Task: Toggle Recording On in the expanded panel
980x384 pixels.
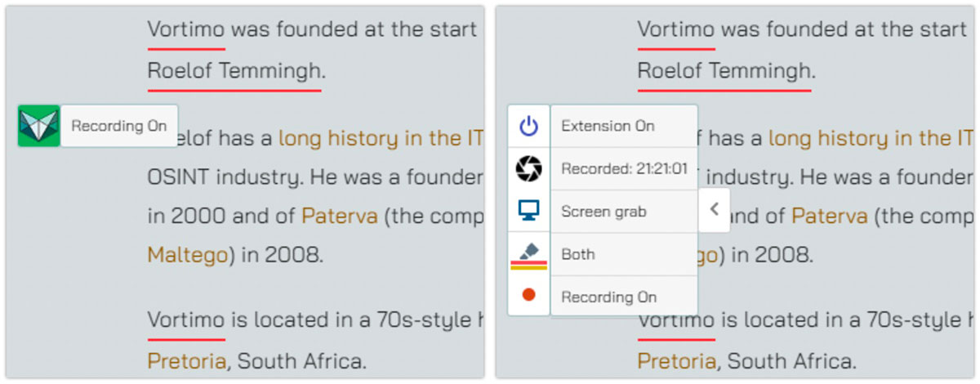Action: [624, 297]
